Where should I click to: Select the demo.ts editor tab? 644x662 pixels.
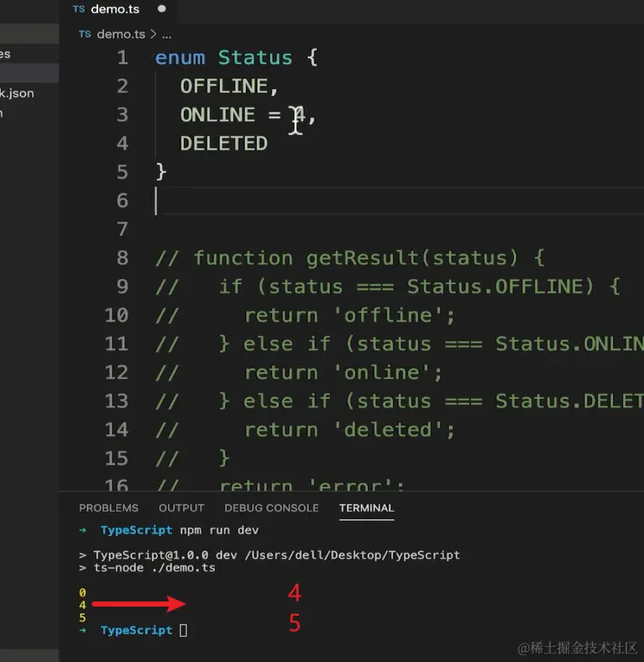click(118, 9)
